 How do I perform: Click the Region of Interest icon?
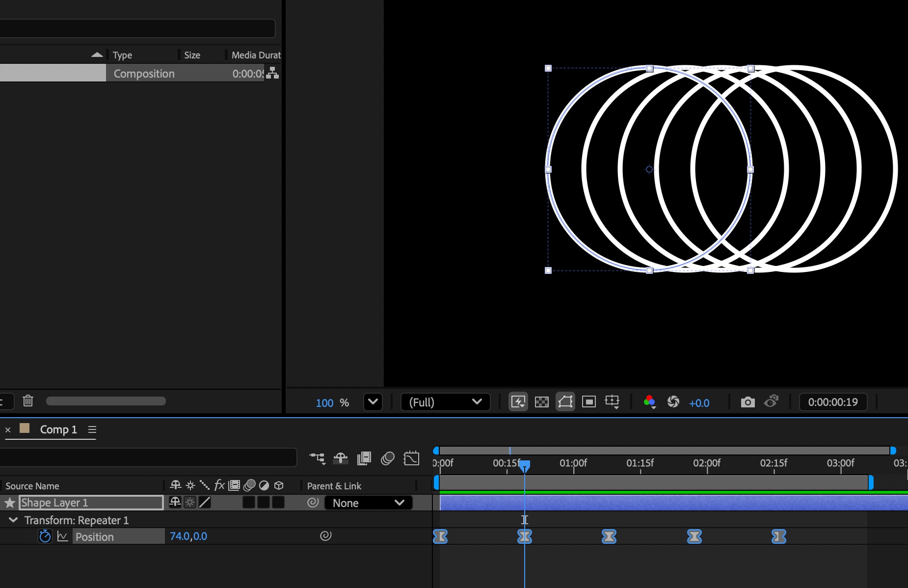(x=588, y=402)
